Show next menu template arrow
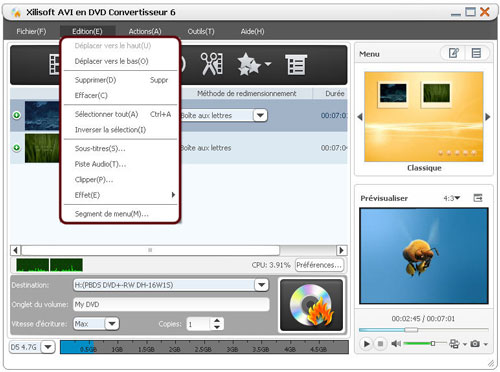 [488, 117]
